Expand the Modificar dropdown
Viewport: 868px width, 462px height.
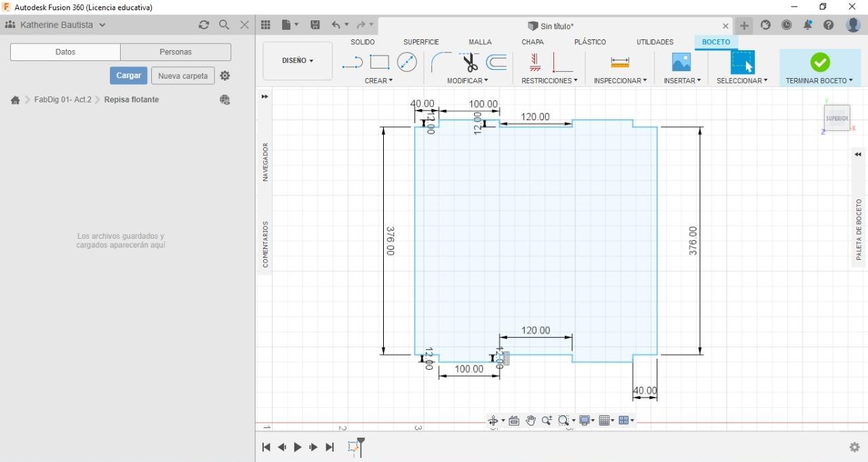(x=467, y=81)
